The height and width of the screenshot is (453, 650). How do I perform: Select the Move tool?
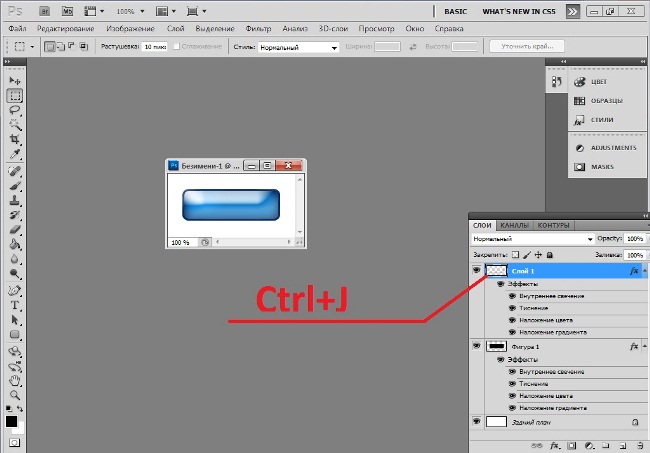15,80
